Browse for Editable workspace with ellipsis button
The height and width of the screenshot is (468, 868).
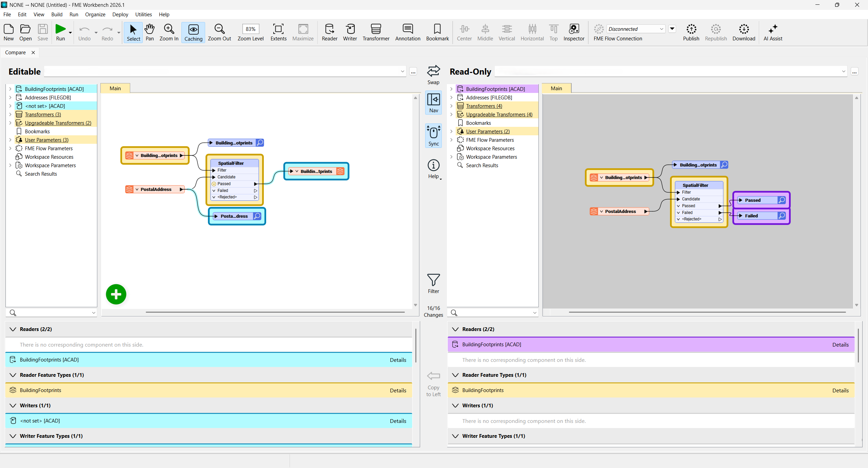(413, 72)
